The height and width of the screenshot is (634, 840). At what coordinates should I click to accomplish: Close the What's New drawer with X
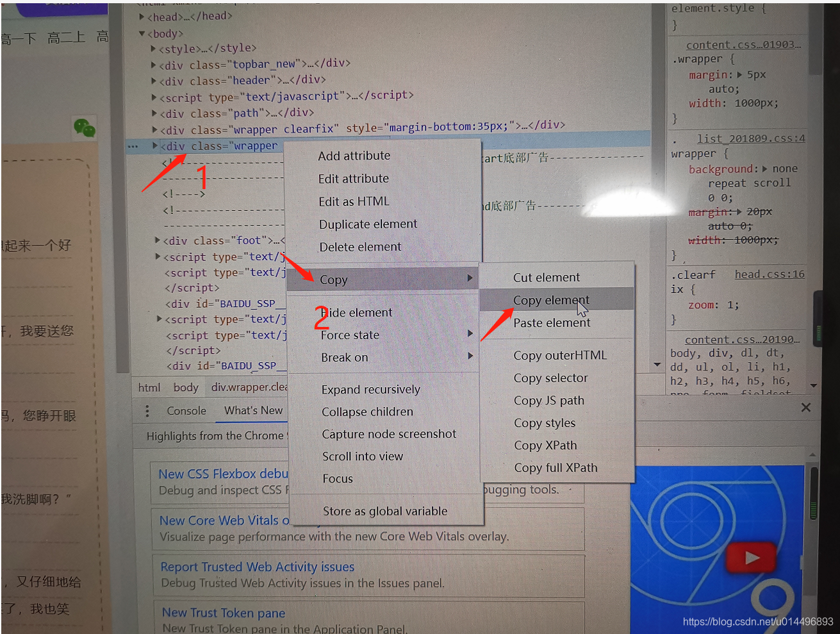click(806, 408)
